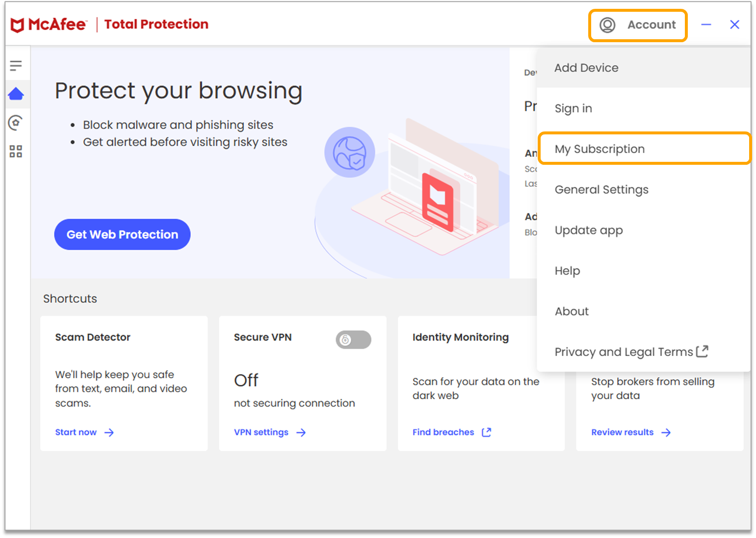Click the hamburger menu icon in sidebar
This screenshot has height=538, width=756.
click(x=16, y=65)
